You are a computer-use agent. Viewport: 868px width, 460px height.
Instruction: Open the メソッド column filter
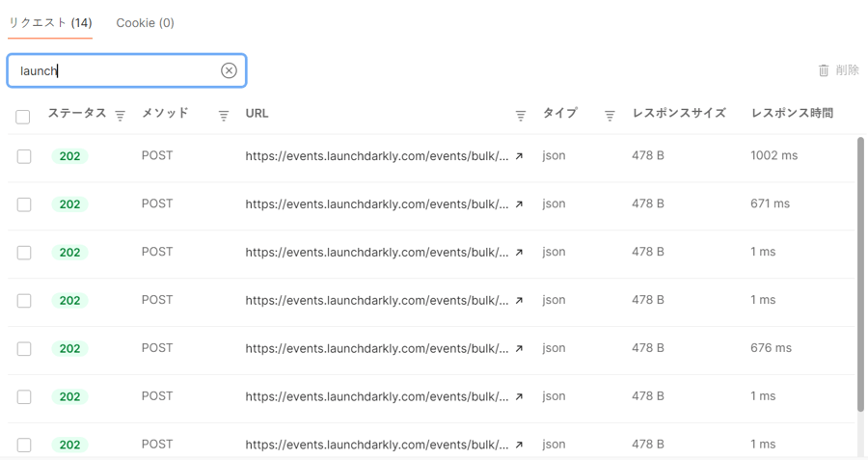click(224, 115)
